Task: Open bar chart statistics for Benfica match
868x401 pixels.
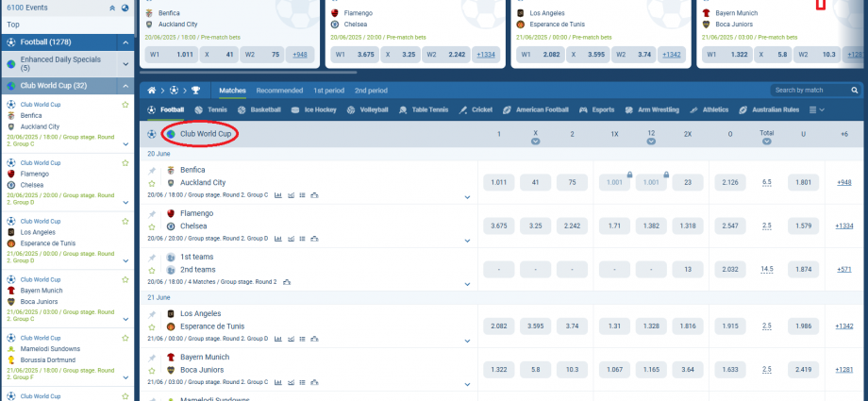Action: [x=278, y=195]
